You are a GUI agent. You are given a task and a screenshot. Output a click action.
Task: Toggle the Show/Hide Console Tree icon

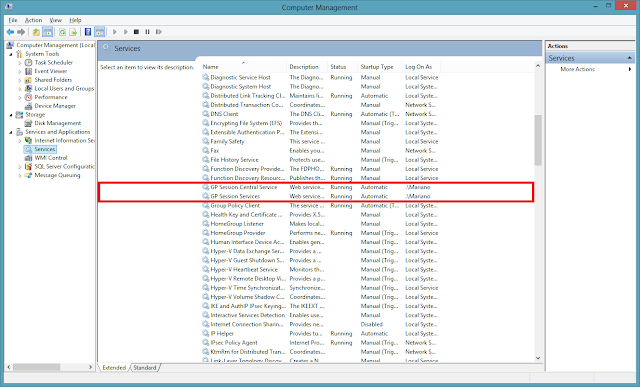[47, 32]
